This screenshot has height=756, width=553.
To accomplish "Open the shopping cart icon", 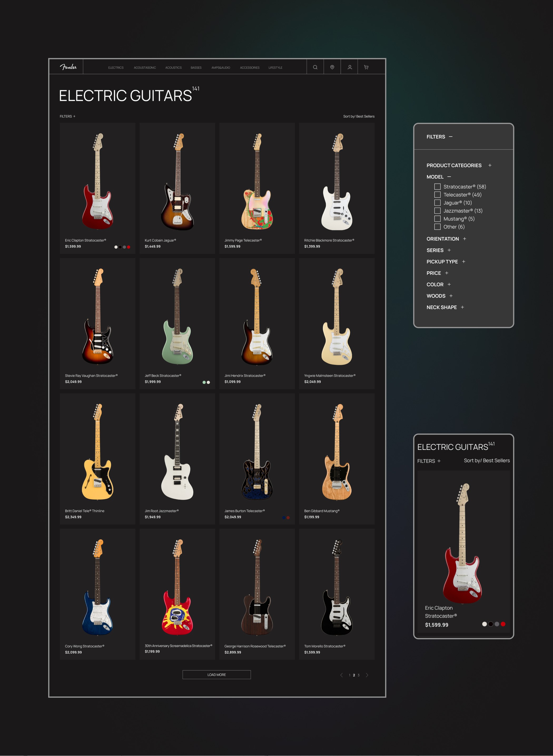I will (x=366, y=67).
